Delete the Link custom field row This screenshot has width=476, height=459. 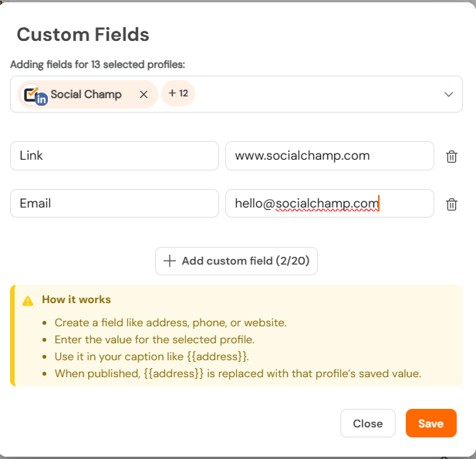tap(451, 157)
